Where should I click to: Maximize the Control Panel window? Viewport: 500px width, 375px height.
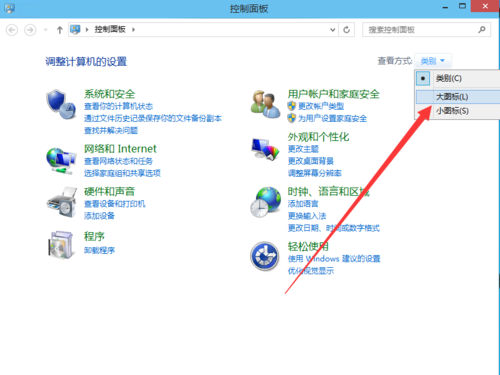[462, 6]
